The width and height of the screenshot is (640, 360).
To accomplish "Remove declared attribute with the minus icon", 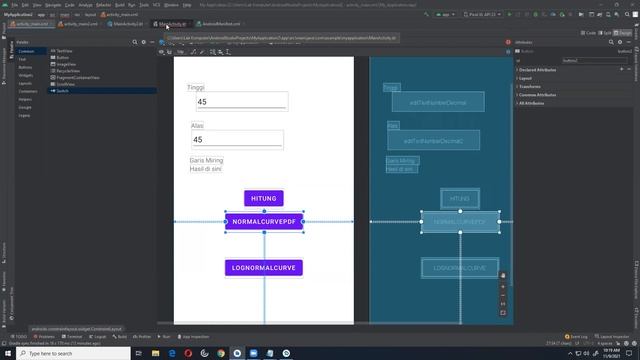I will coord(629,69).
